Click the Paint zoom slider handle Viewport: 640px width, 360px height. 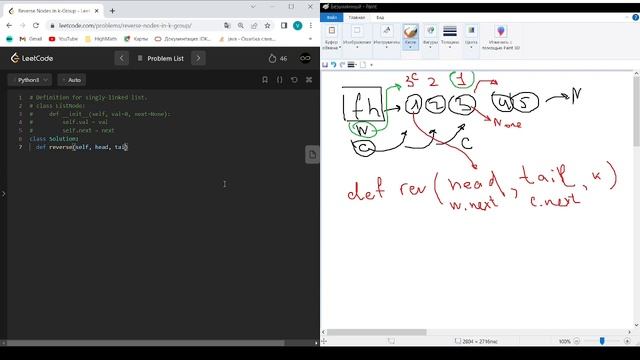click(x=602, y=341)
